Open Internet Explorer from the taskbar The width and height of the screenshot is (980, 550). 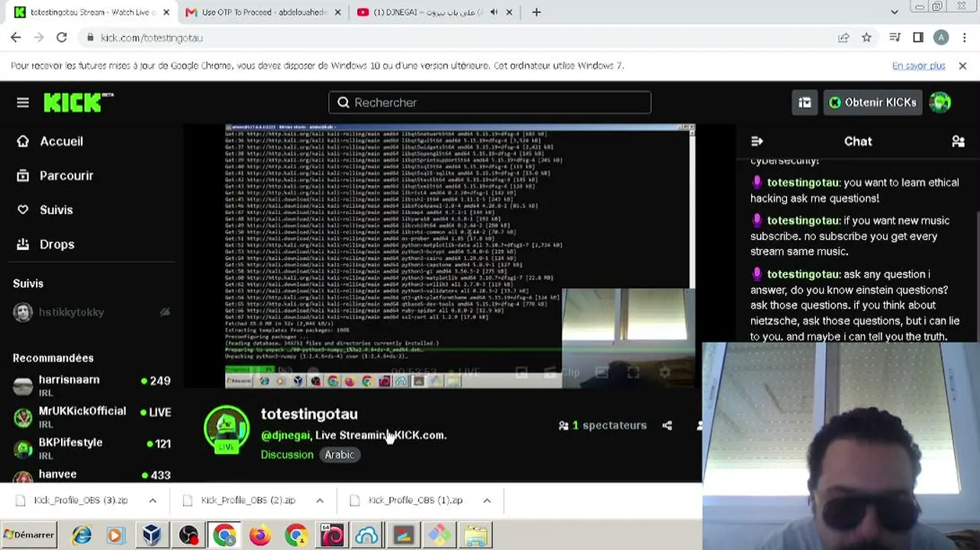82,535
